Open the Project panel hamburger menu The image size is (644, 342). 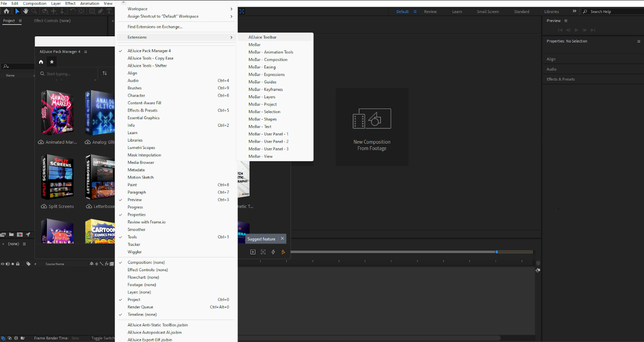coord(20,20)
